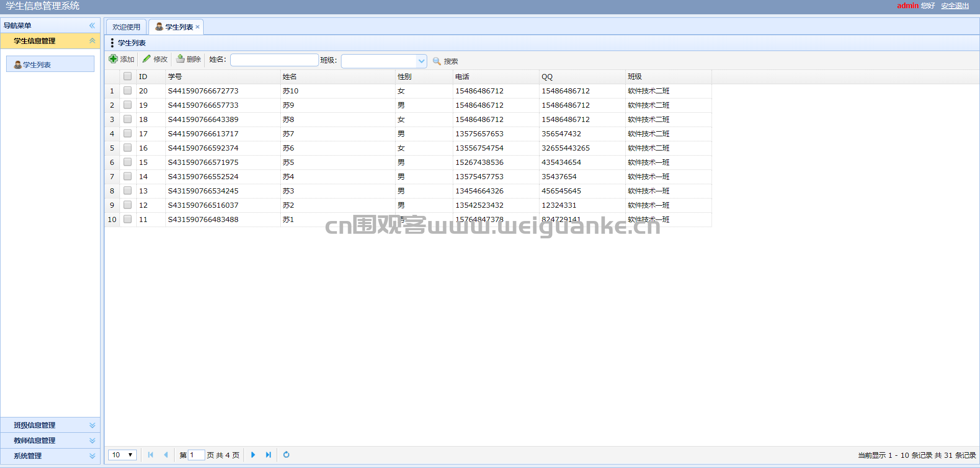Sort by the 学号 column header
980x468 pixels.
click(223, 77)
